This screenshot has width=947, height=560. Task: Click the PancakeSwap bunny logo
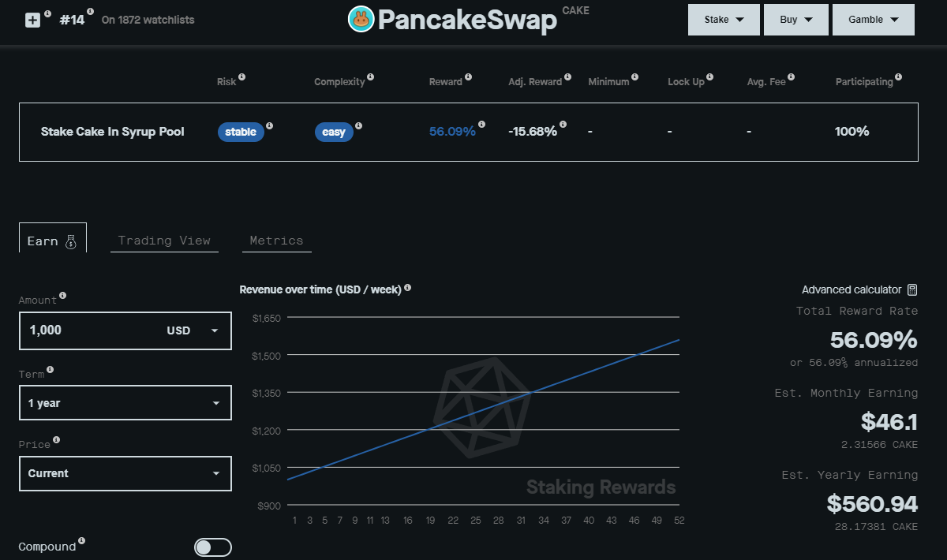[361, 20]
